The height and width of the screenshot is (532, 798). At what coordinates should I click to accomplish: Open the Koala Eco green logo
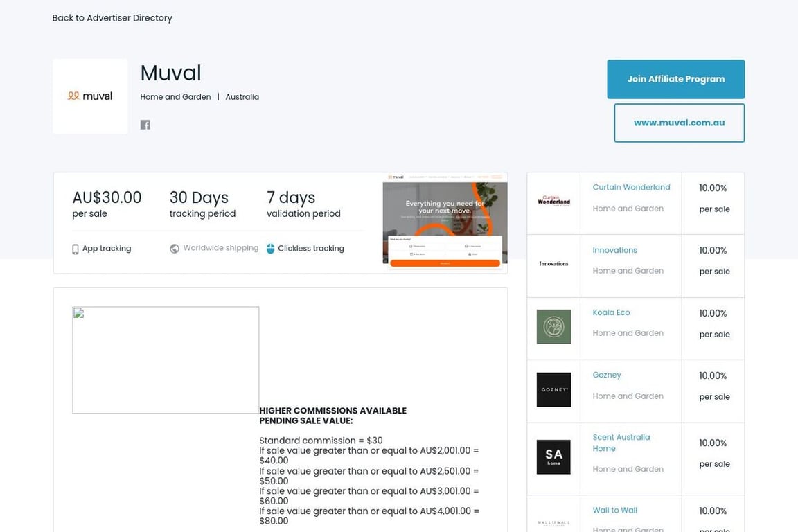click(553, 327)
